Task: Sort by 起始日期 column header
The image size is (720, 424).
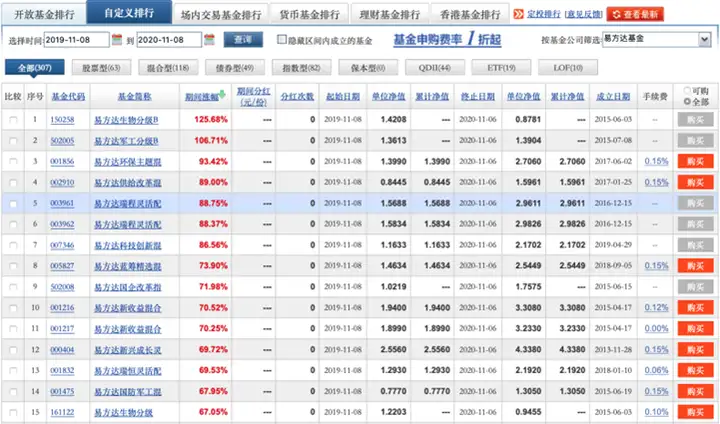Action: 343,96
